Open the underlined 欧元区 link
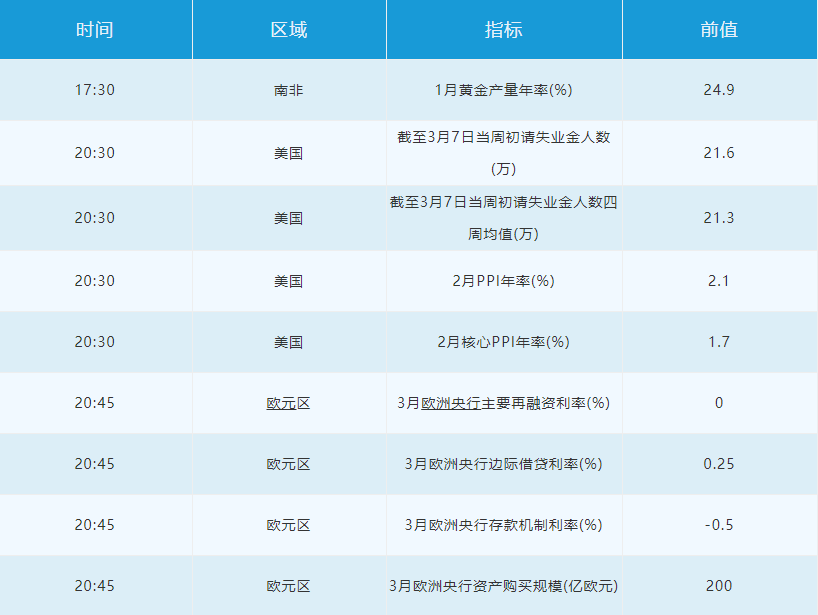The width and height of the screenshot is (818, 615). (x=288, y=403)
